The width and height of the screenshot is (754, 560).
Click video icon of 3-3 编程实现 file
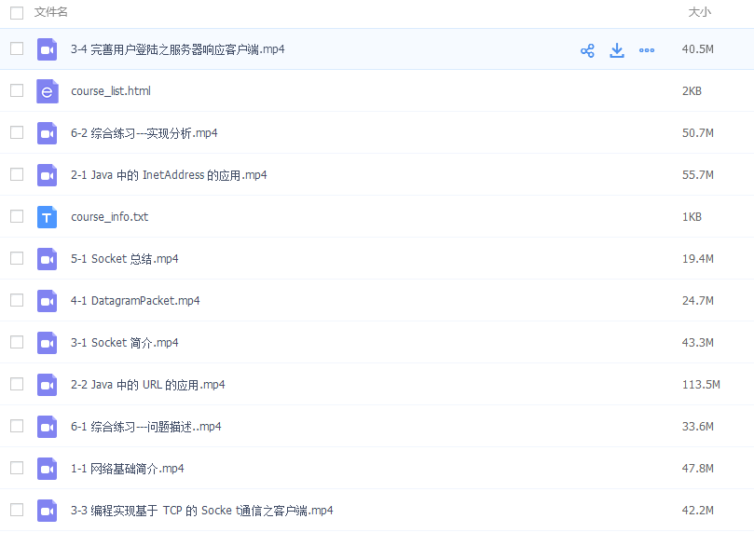48,511
